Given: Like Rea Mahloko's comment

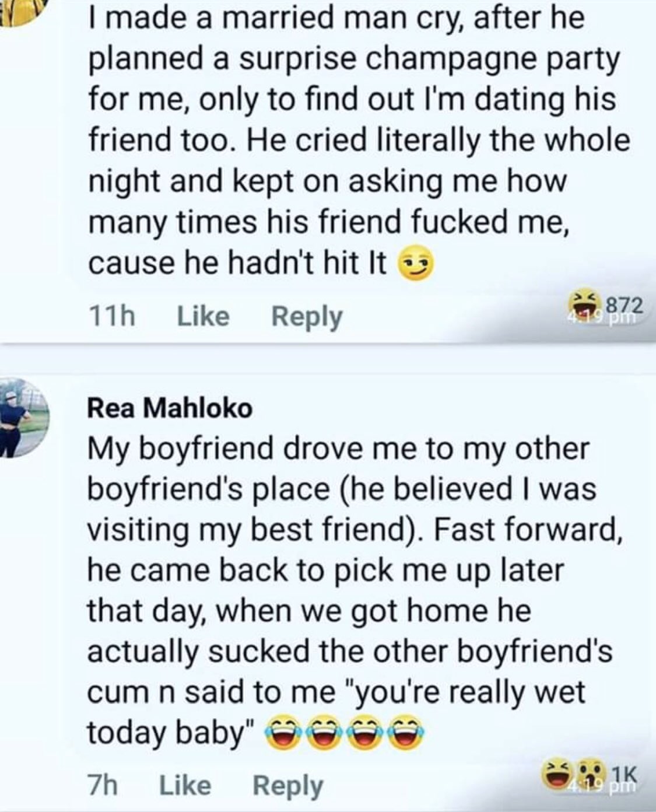Looking at the screenshot, I should [x=185, y=785].
